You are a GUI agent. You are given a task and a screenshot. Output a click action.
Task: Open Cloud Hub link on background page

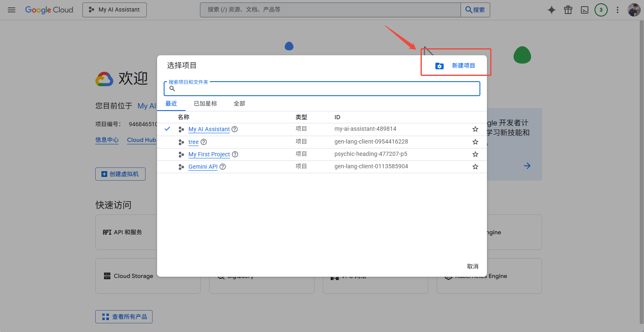pyautogui.click(x=141, y=140)
